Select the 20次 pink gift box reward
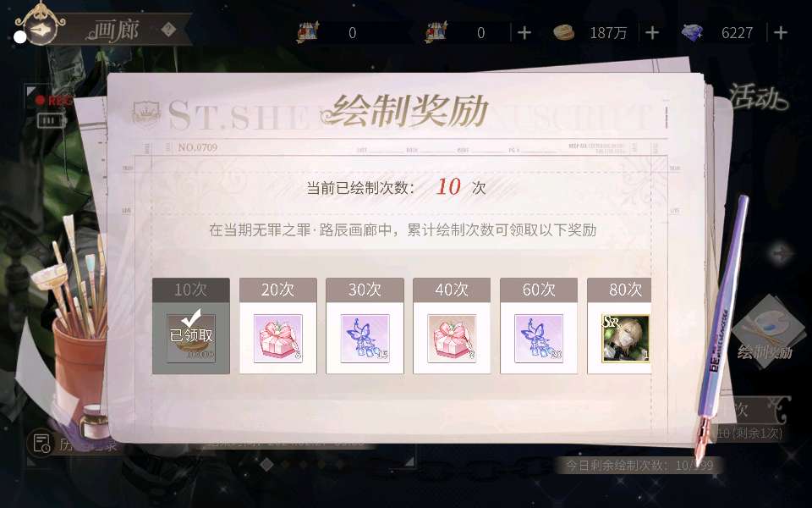The height and width of the screenshot is (508, 812). (x=278, y=339)
